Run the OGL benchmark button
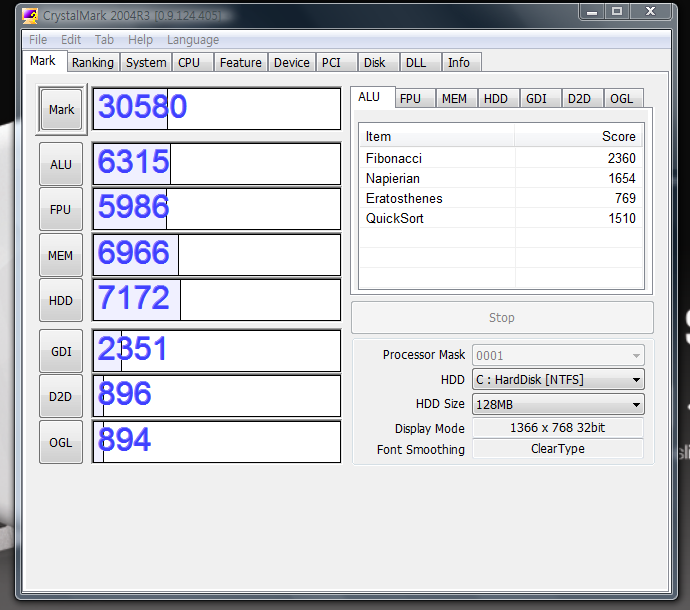 [61, 442]
